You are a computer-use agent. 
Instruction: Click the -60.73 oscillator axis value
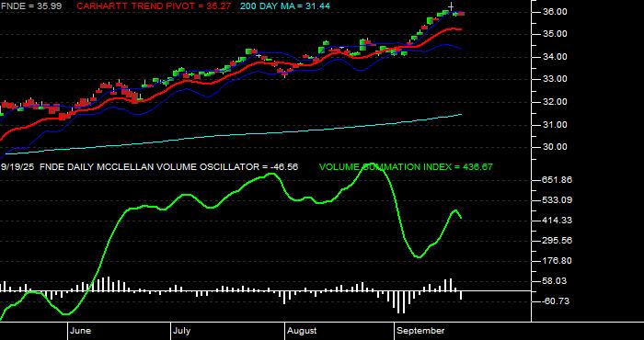(x=556, y=301)
